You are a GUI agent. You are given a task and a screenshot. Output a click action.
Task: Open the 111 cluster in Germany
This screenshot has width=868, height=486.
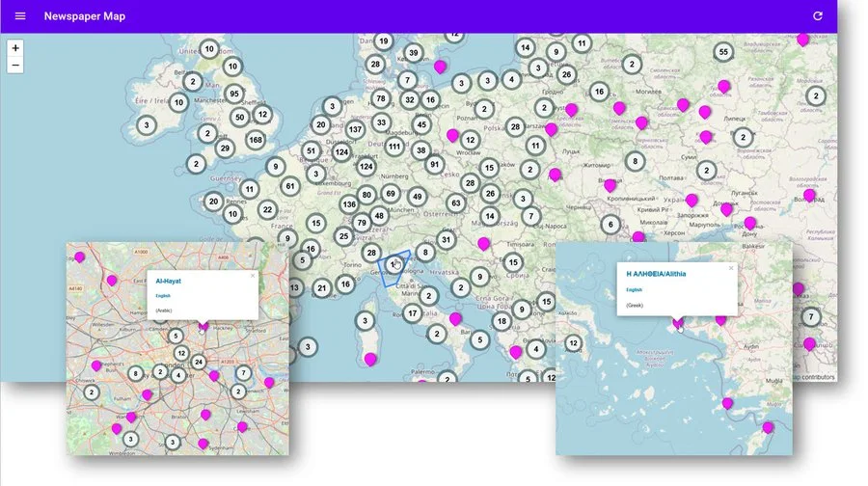394,147
